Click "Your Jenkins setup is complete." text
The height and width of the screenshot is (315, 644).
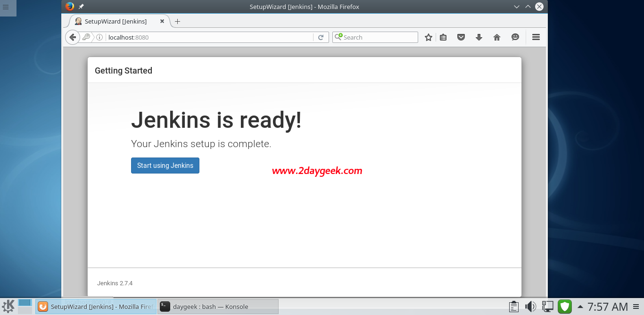click(201, 144)
